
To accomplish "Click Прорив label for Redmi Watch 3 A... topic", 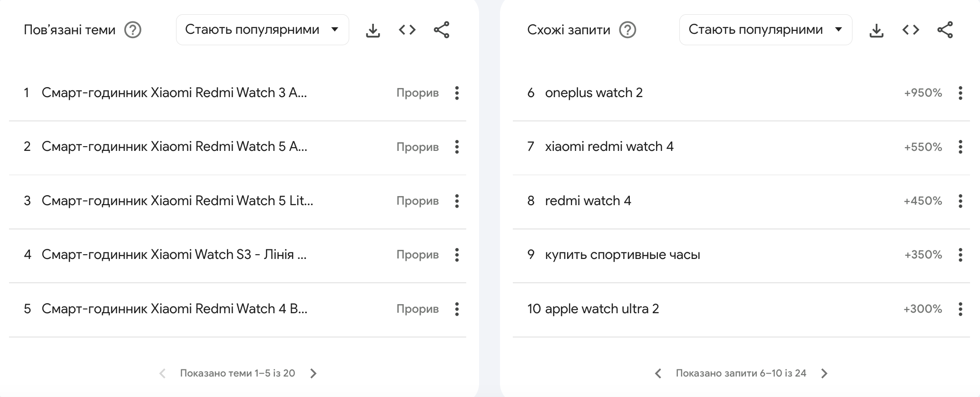I will click(418, 93).
